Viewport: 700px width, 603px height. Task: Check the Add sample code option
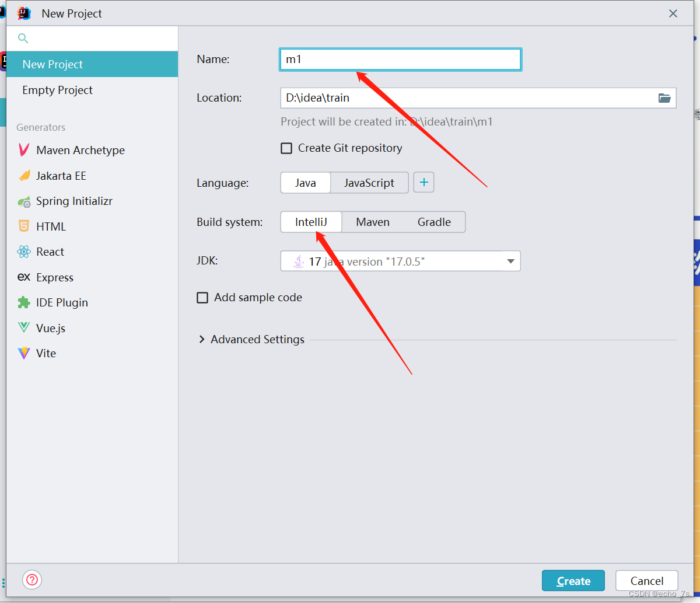click(x=202, y=298)
